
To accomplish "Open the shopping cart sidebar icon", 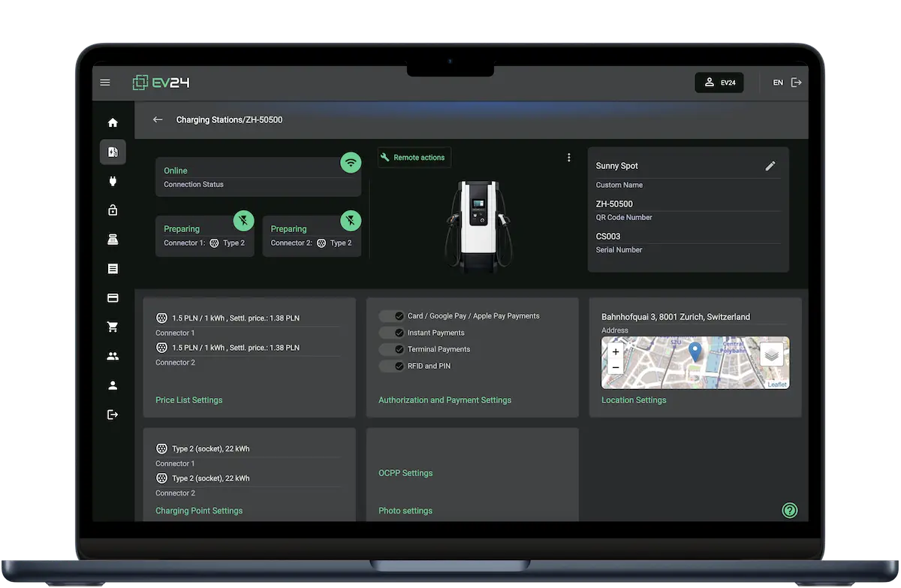I will 113,327.
